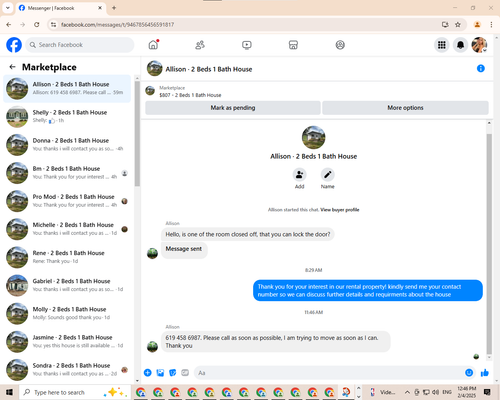Click Allison's phone number message bubble
500x400 pixels.
[276, 342]
